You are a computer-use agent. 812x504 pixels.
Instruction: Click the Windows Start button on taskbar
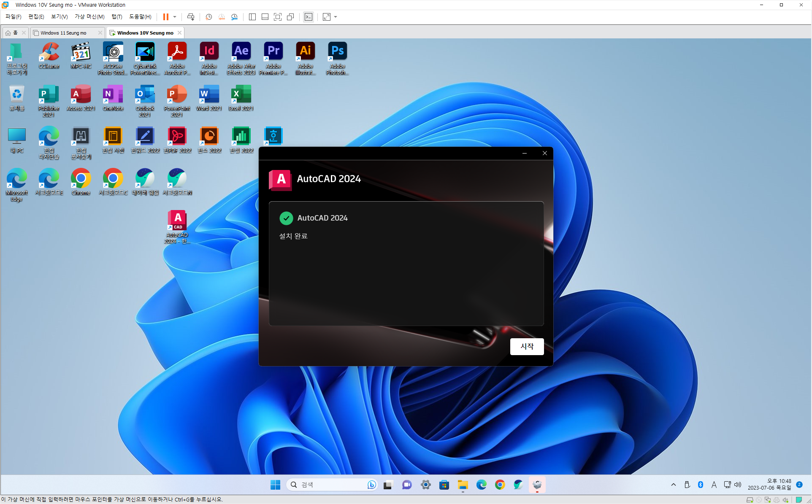coord(275,485)
